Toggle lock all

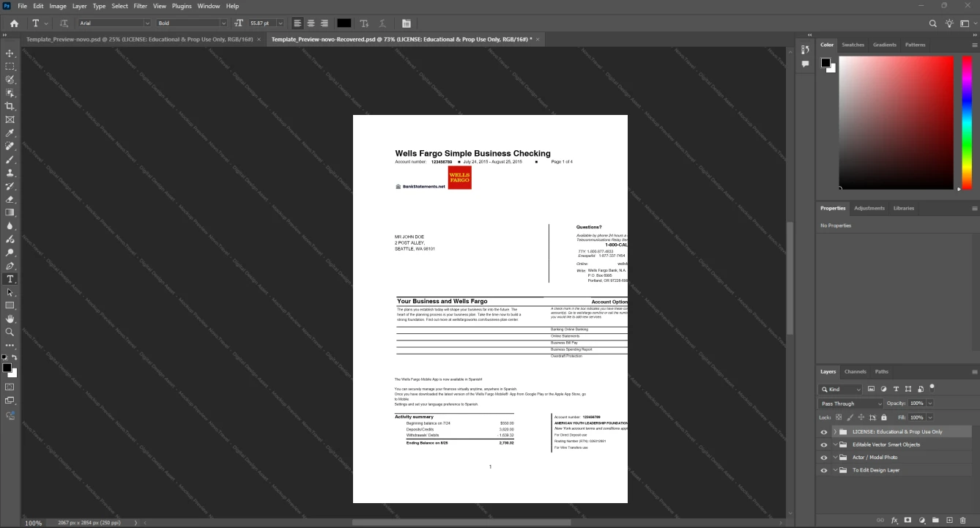883,417
